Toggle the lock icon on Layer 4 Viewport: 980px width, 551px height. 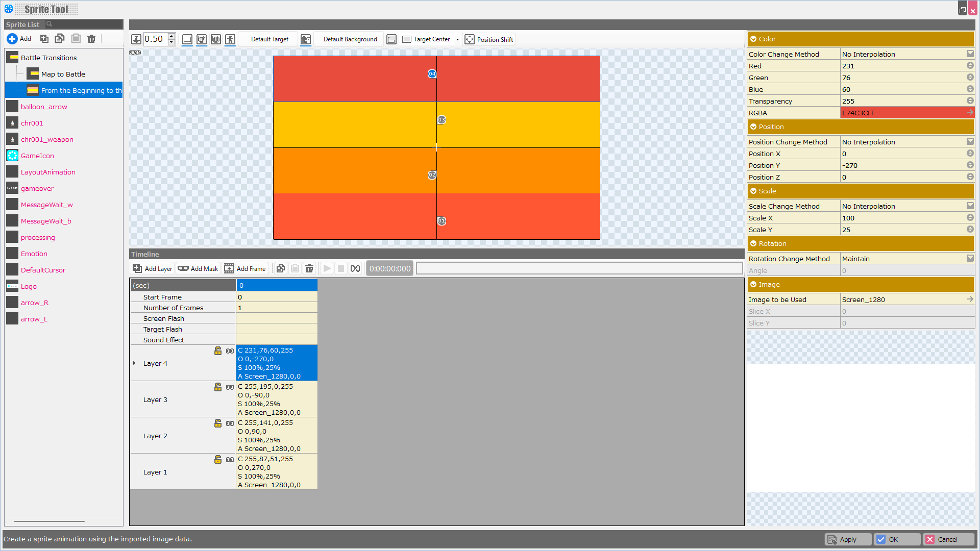tap(218, 351)
